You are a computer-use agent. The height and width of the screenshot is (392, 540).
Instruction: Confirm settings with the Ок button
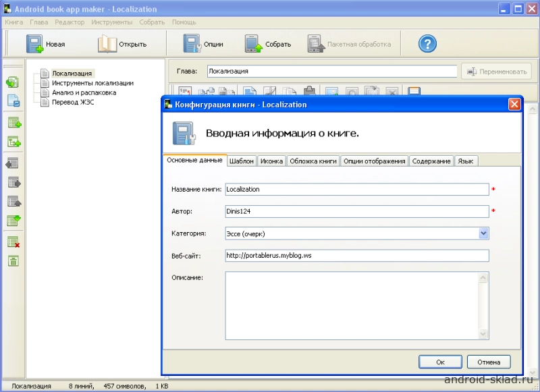click(x=440, y=362)
